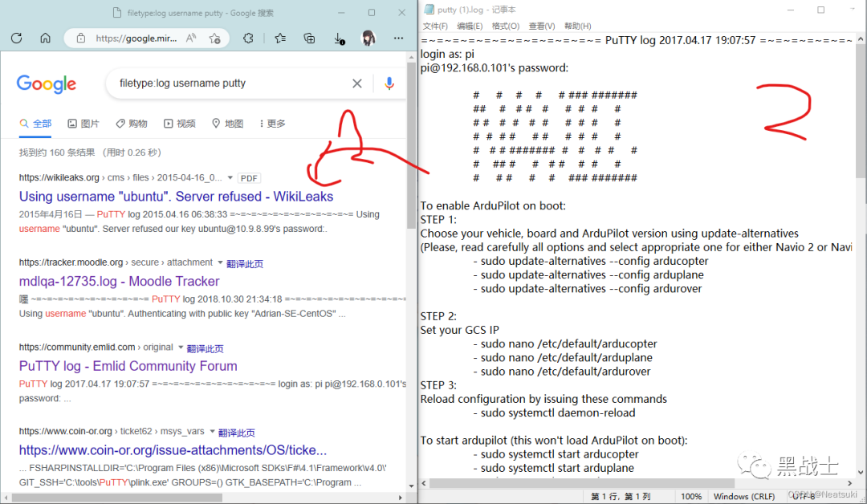
Task: Add page to favorites star icon
Action: (x=214, y=39)
